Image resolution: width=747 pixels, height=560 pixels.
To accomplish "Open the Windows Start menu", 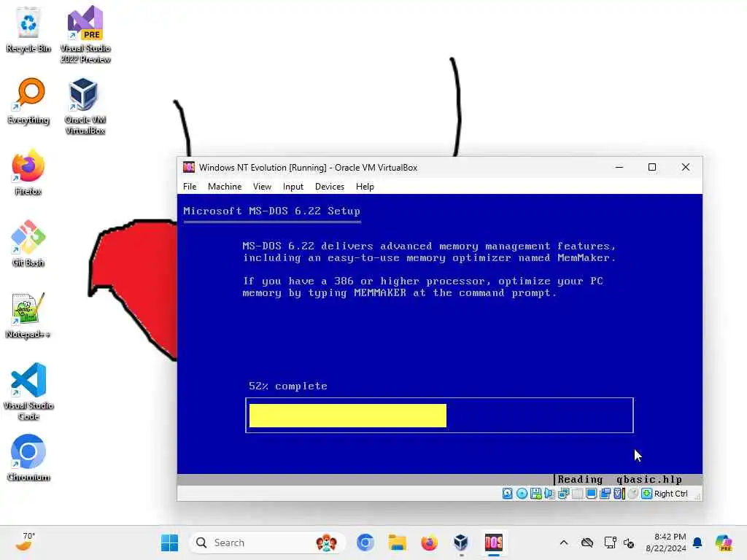I will (x=169, y=542).
